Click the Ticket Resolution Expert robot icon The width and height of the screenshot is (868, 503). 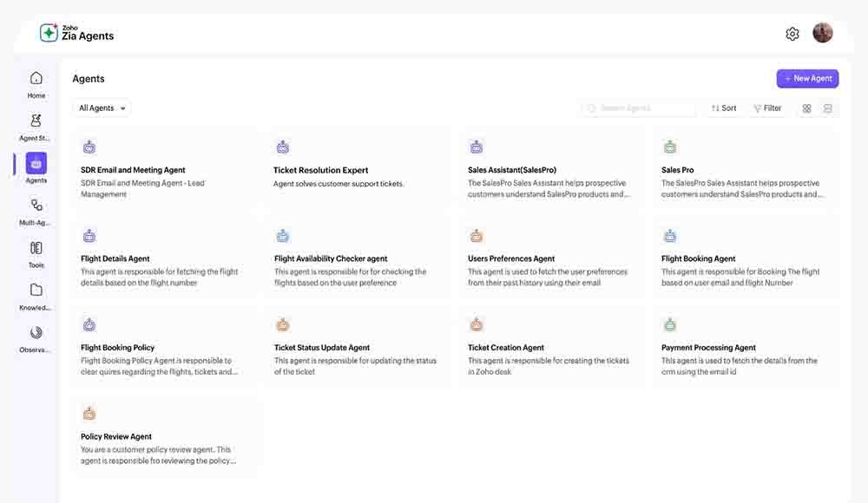pyautogui.click(x=282, y=147)
